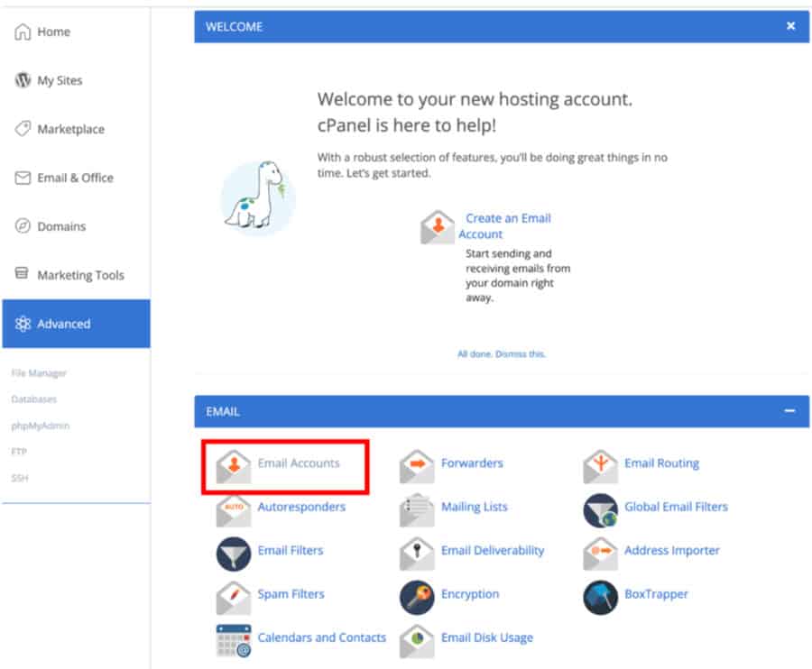Screen dimensions: 812x669
Task: Click the Forwarders arrow envelope icon
Action: coord(417,467)
